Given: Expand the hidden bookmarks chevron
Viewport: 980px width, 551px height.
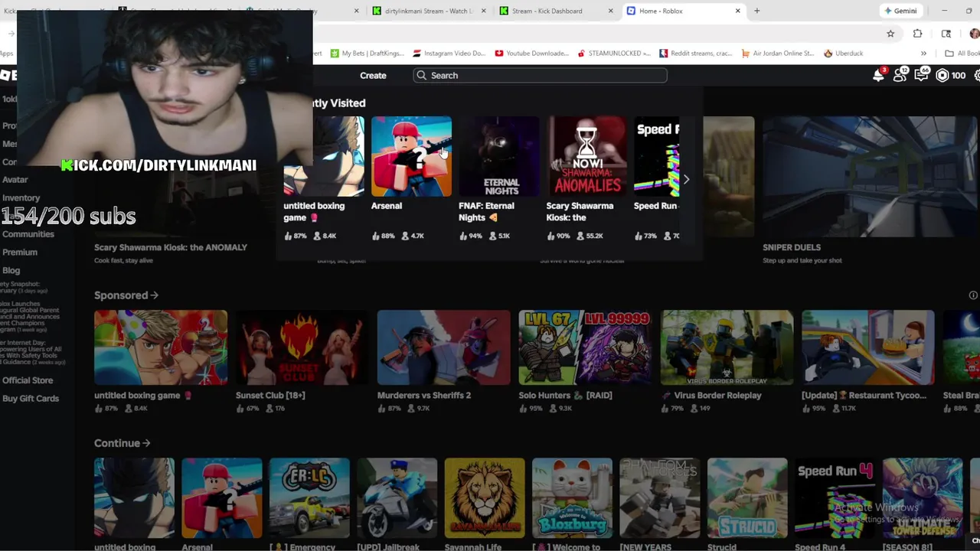Looking at the screenshot, I should click(x=923, y=54).
